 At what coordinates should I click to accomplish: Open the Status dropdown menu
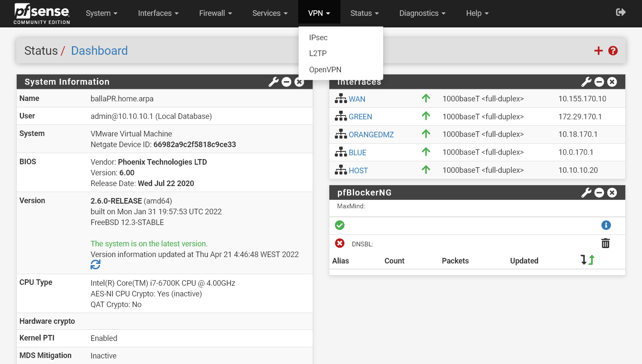(364, 13)
